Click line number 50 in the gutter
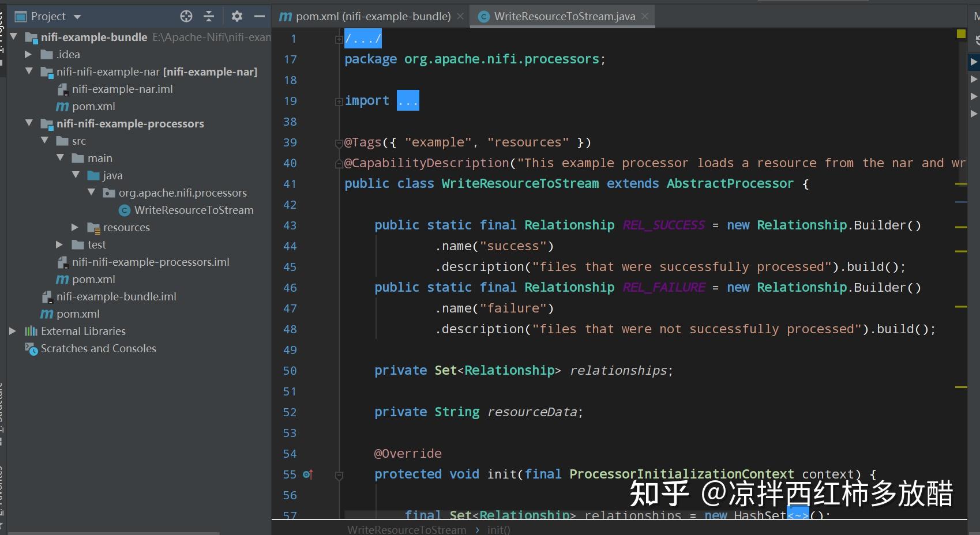 tap(290, 371)
